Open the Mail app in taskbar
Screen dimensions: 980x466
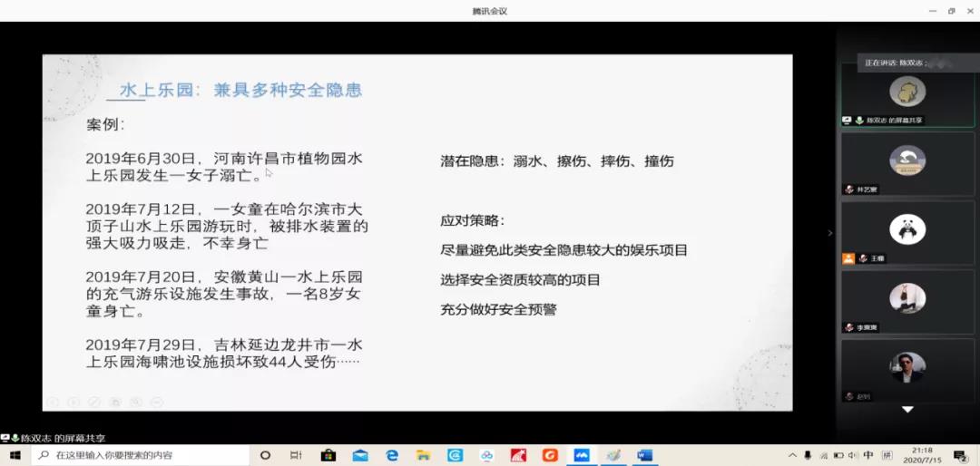point(360,455)
